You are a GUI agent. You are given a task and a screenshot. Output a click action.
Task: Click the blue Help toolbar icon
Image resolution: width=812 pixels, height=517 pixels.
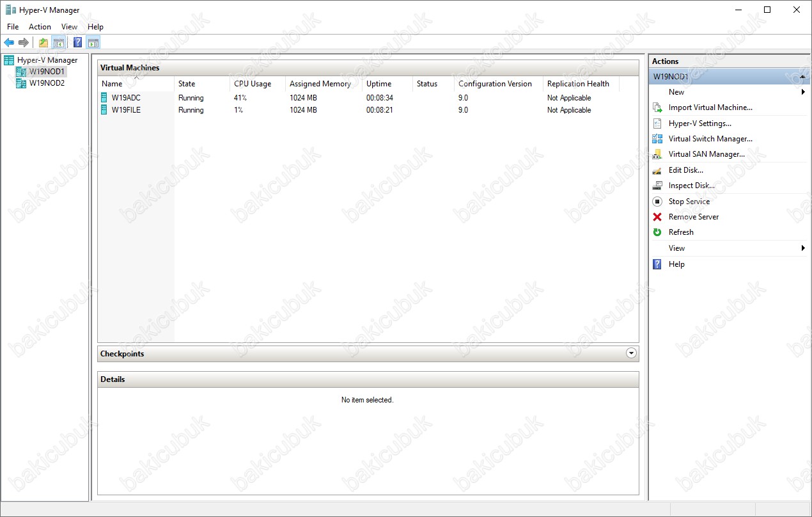coord(78,42)
